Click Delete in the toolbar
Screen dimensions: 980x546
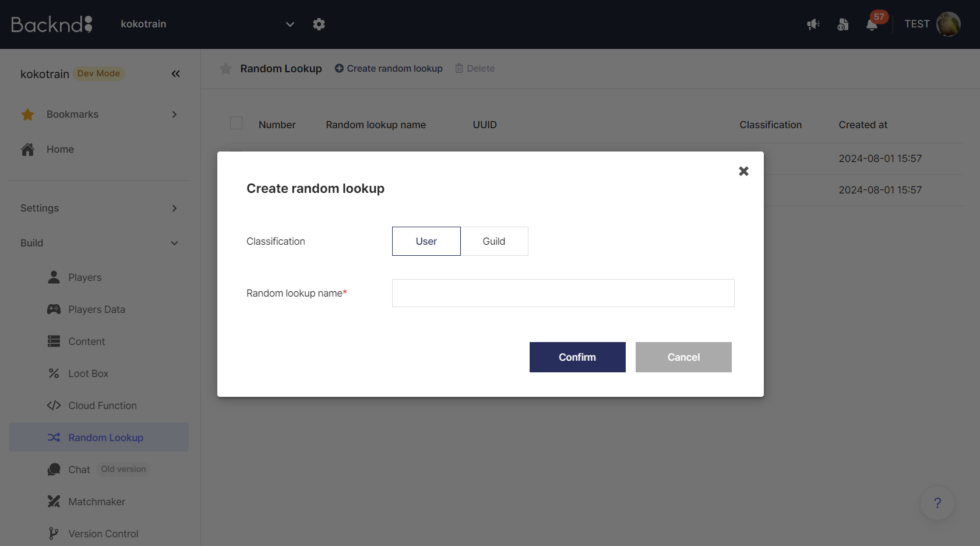(x=481, y=68)
